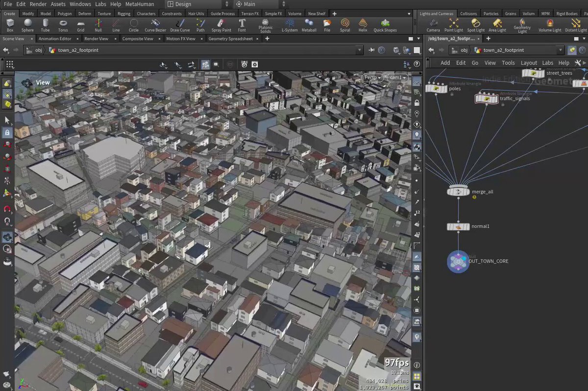Add an Area Light from the shelf
This screenshot has height=391, width=588.
[497, 25]
